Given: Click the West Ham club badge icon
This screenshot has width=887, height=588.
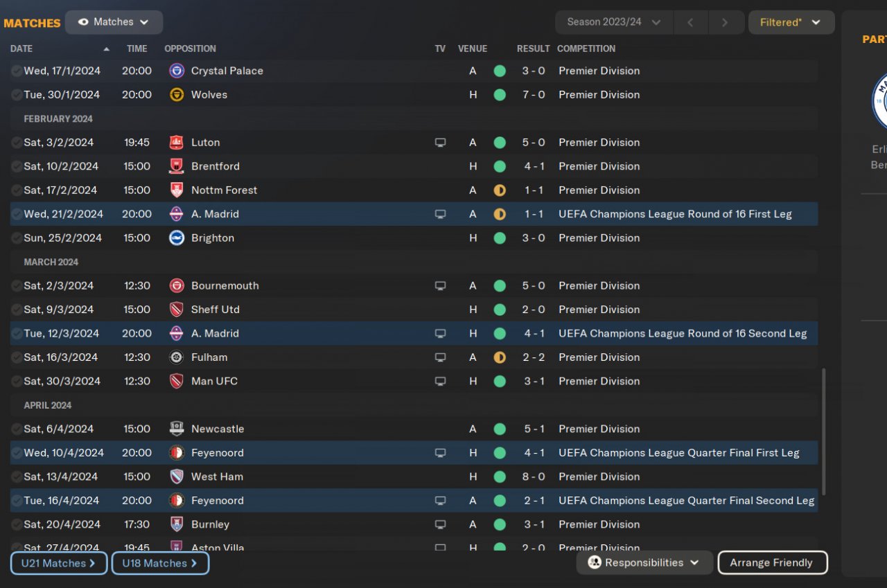Looking at the screenshot, I should pyautogui.click(x=177, y=477).
